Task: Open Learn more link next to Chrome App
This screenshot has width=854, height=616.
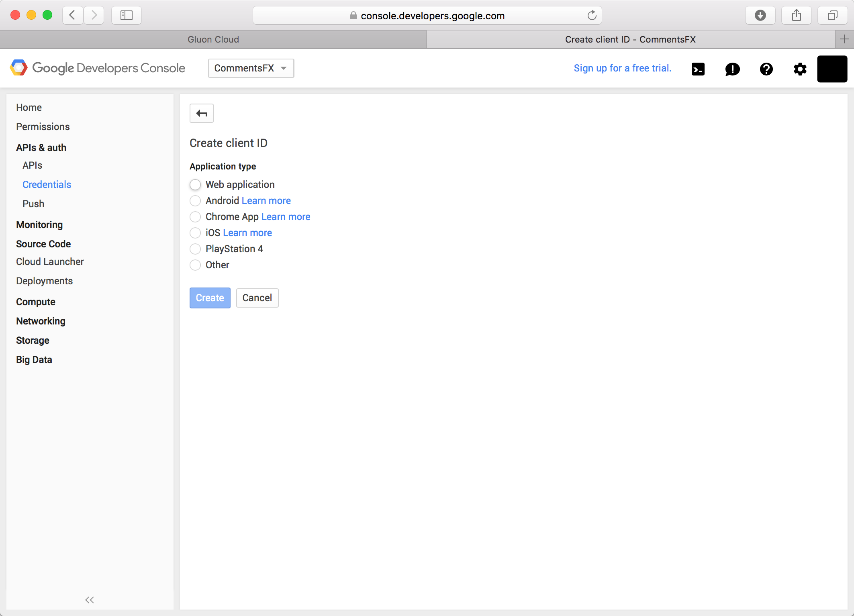Action: point(286,216)
